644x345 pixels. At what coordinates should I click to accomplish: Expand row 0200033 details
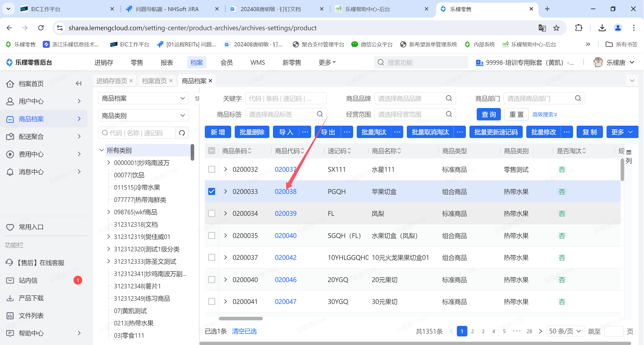click(225, 191)
